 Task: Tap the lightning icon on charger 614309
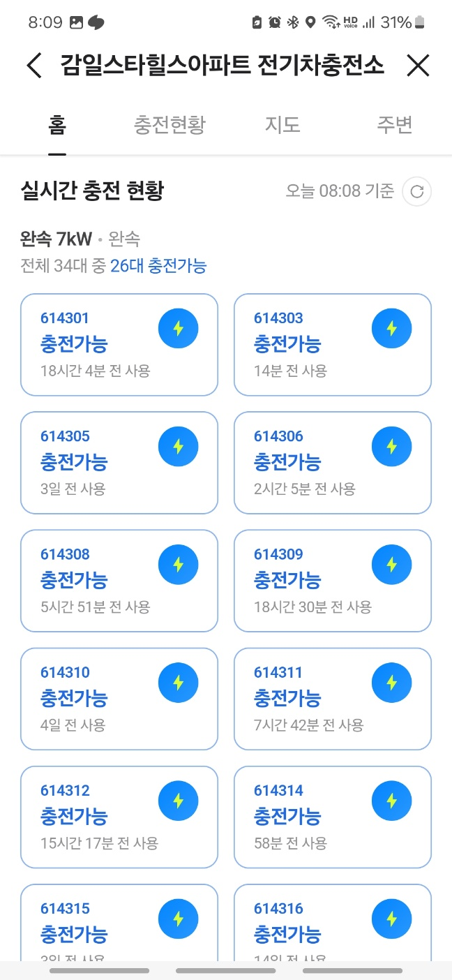[392, 563]
